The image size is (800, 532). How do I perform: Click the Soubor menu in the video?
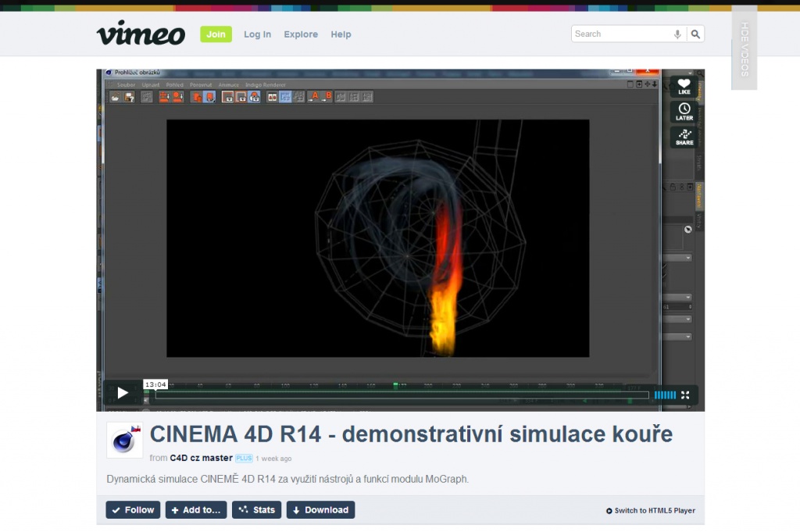pyautogui.click(x=126, y=84)
